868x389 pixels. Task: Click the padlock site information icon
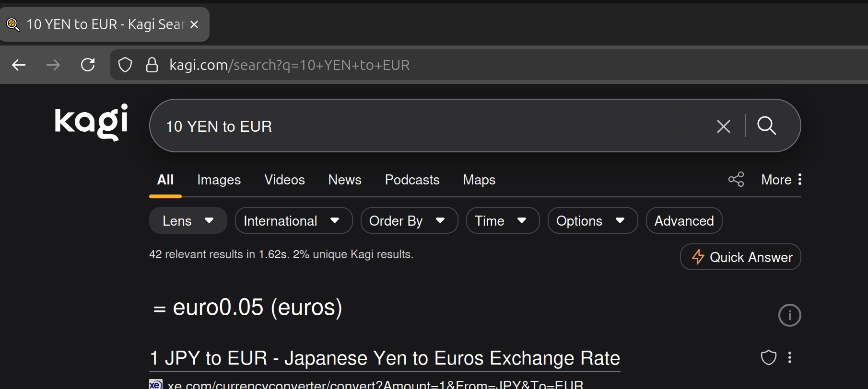(x=152, y=65)
